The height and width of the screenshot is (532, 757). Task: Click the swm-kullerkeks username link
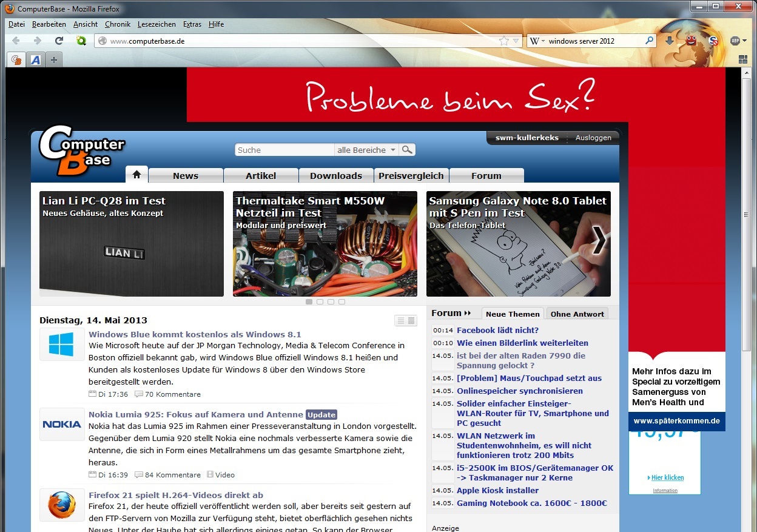(x=527, y=138)
